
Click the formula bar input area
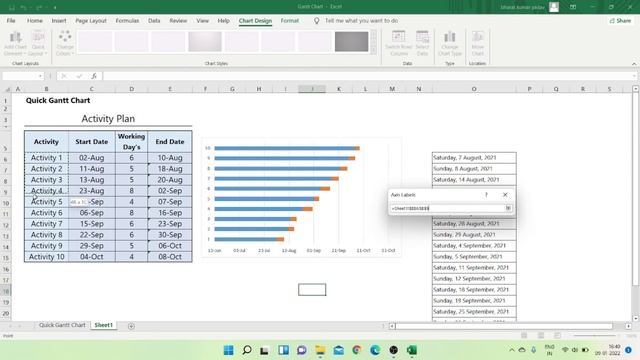[x=366, y=76]
